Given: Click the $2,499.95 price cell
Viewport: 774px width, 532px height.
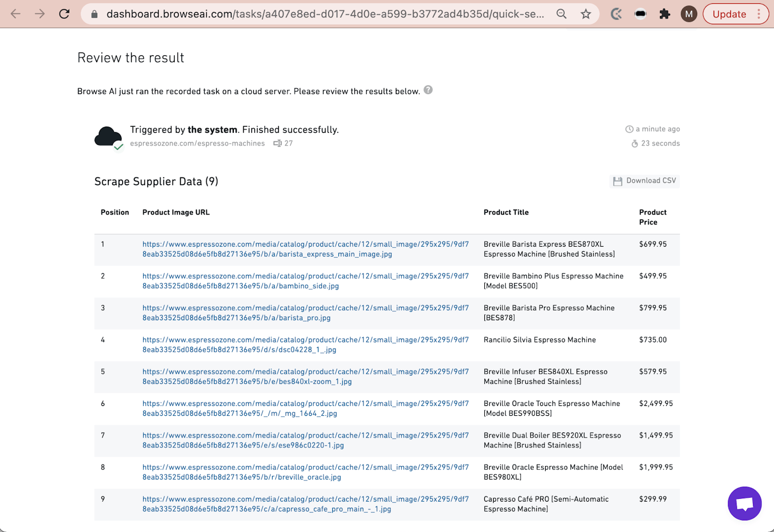Looking at the screenshot, I should [656, 404].
